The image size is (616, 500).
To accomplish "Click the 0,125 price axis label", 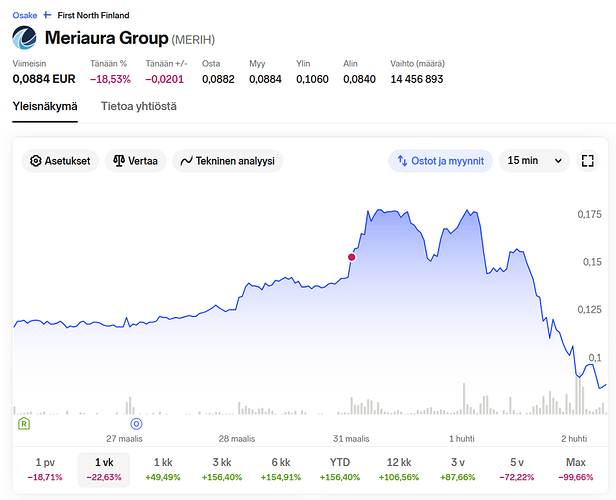I will tap(589, 310).
